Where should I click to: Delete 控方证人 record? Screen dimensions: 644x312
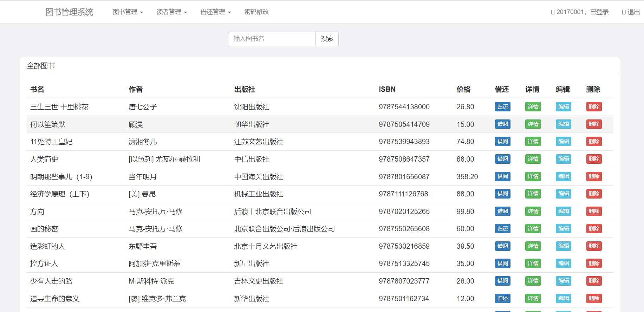coord(594,264)
